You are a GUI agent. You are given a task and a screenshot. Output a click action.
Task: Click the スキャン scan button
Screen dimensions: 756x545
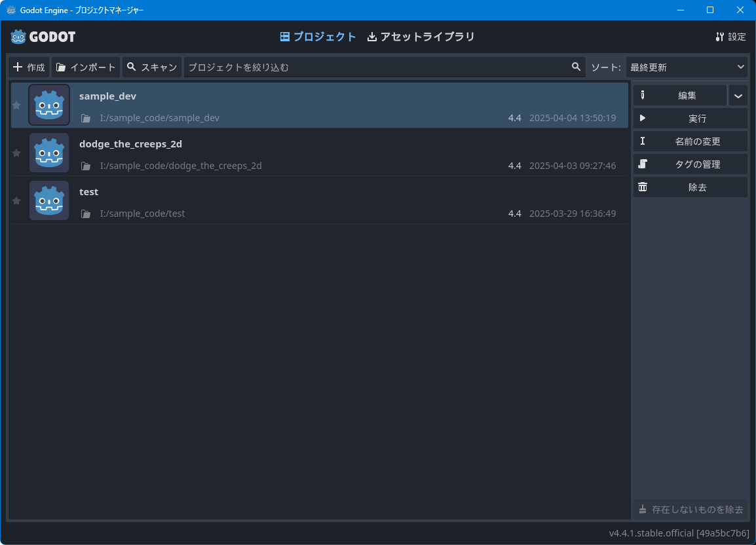point(152,67)
